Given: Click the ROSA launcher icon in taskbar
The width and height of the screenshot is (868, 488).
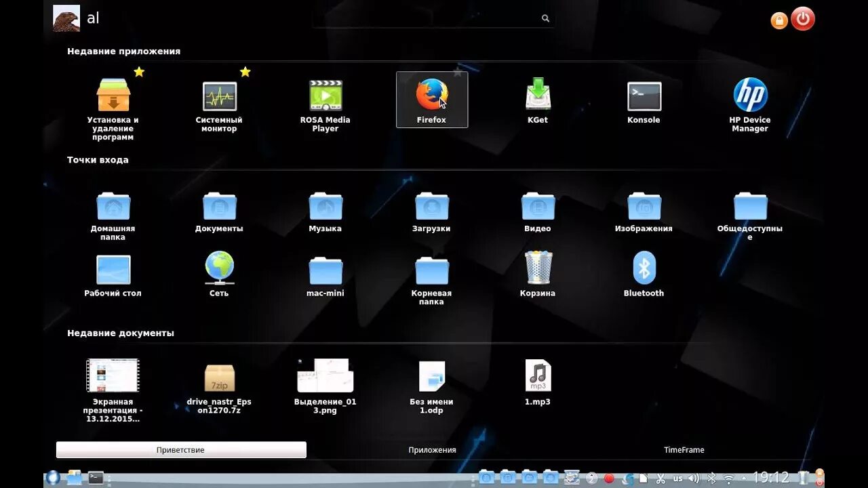Looking at the screenshot, I should 53,478.
